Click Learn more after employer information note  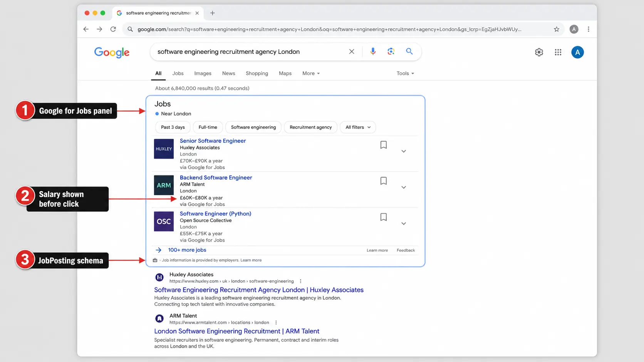[x=251, y=260]
